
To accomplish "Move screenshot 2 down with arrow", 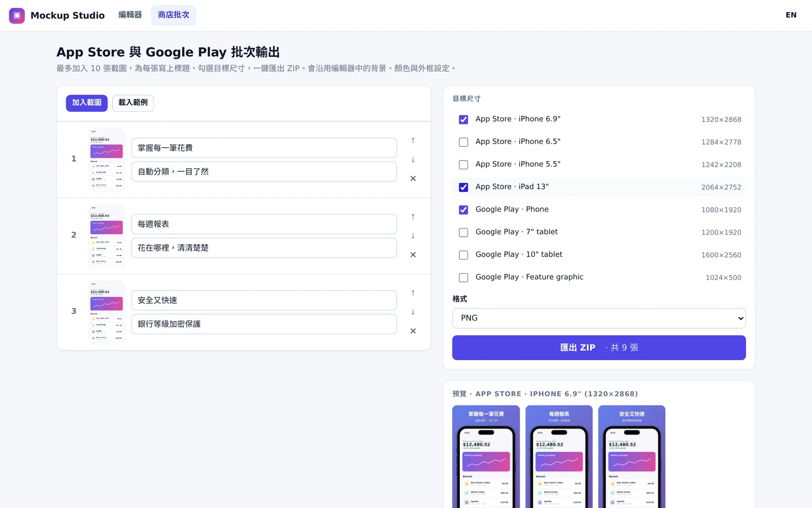I will point(413,236).
